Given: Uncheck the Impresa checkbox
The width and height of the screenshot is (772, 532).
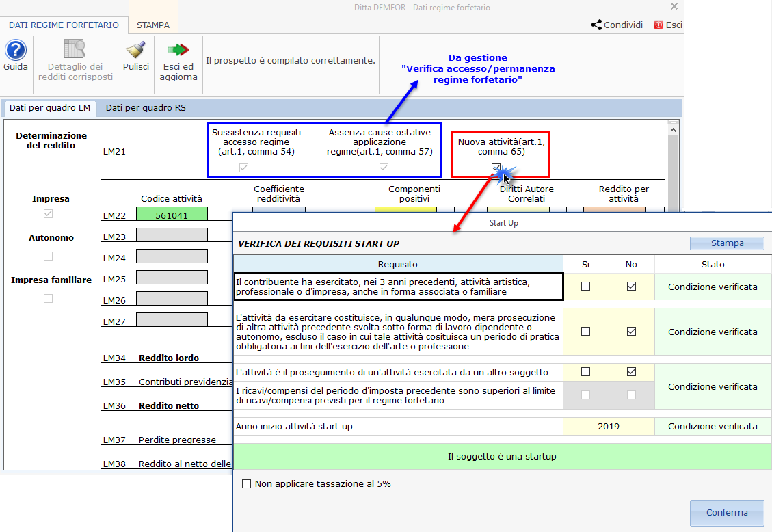Looking at the screenshot, I should tap(46, 213).
